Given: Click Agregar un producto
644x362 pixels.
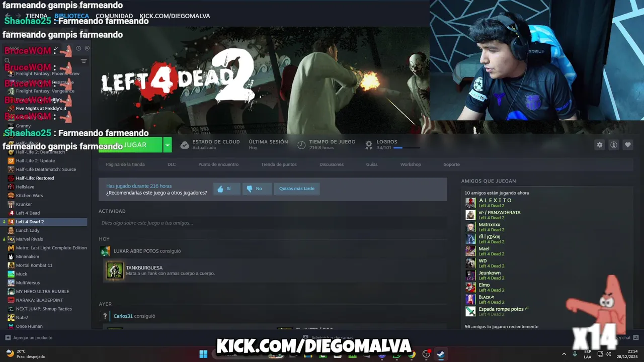Looking at the screenshot, I should coord(29,338).
